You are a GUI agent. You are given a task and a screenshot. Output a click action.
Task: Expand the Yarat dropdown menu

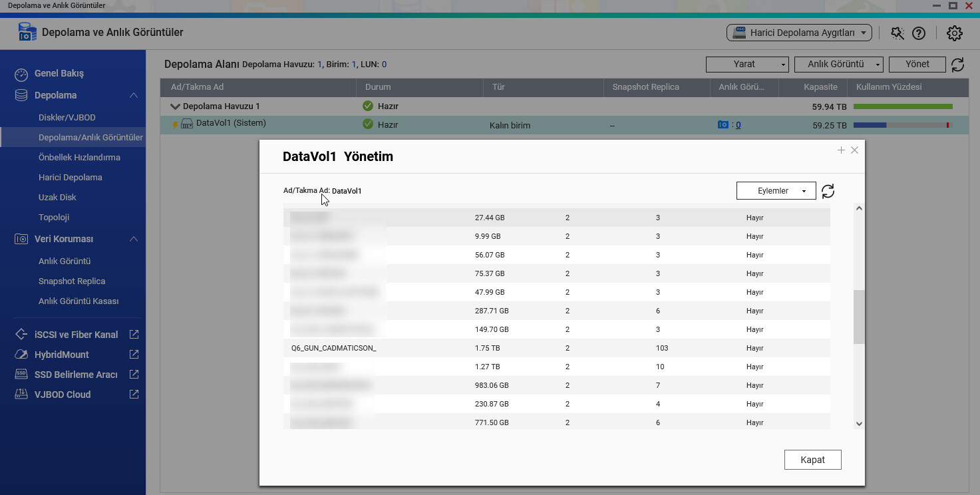click(x=747, y=65)
